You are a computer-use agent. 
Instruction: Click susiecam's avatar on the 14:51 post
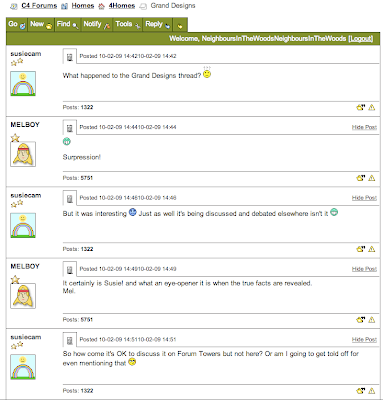(23, 367)
